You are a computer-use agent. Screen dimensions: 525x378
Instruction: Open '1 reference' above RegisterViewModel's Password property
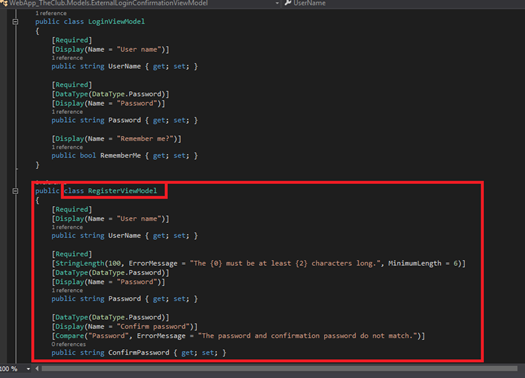pos(67,290)
